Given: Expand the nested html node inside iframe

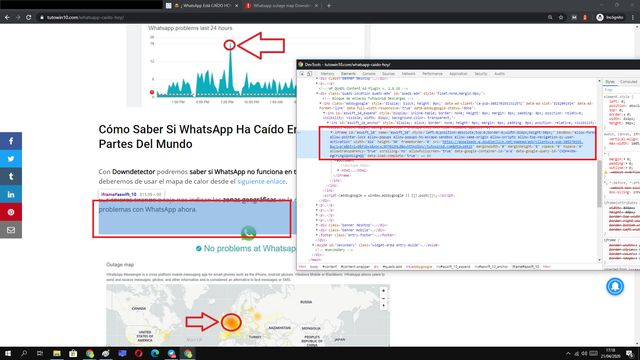Looking at the screenshot, I should click(x=338, y=171).
